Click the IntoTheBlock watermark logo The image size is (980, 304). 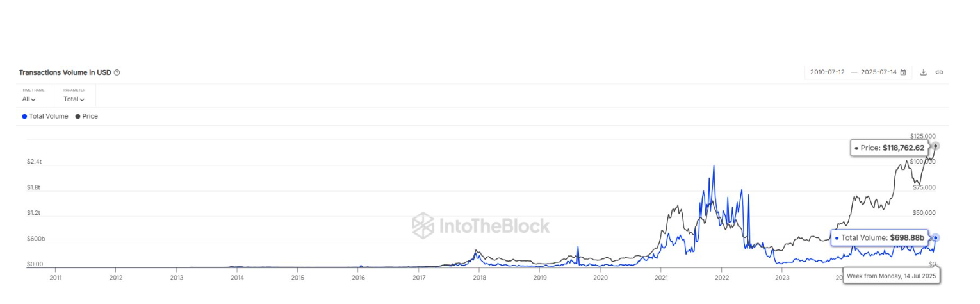point(480,225)
